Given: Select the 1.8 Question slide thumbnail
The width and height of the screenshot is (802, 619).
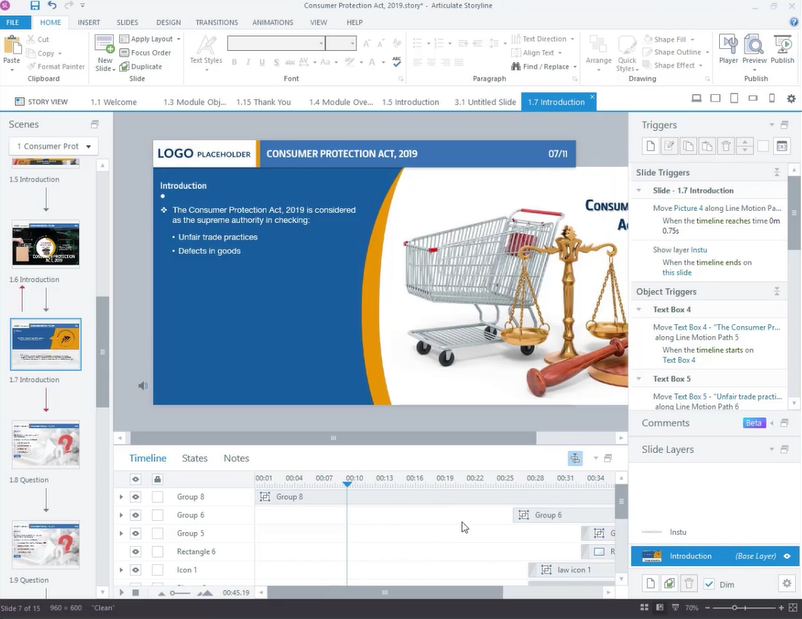Looking at the screenshot, I should pyautogui.click(x=46, y=445).
